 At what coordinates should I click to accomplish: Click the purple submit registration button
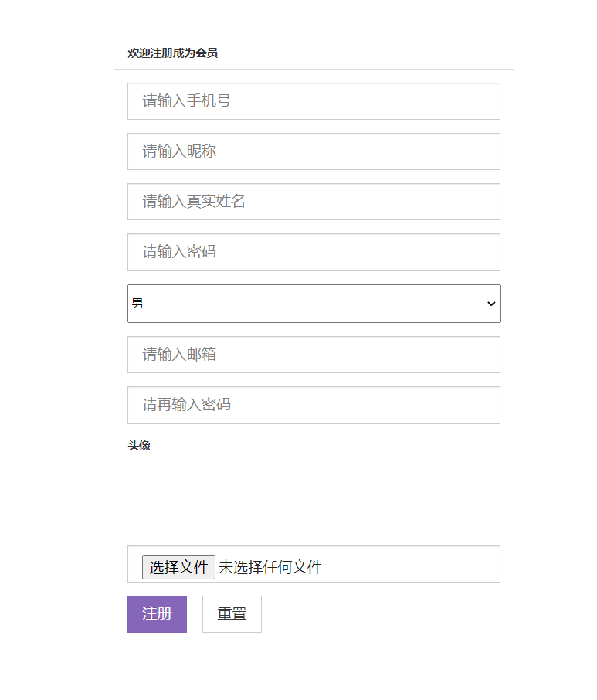coord(157,613)
